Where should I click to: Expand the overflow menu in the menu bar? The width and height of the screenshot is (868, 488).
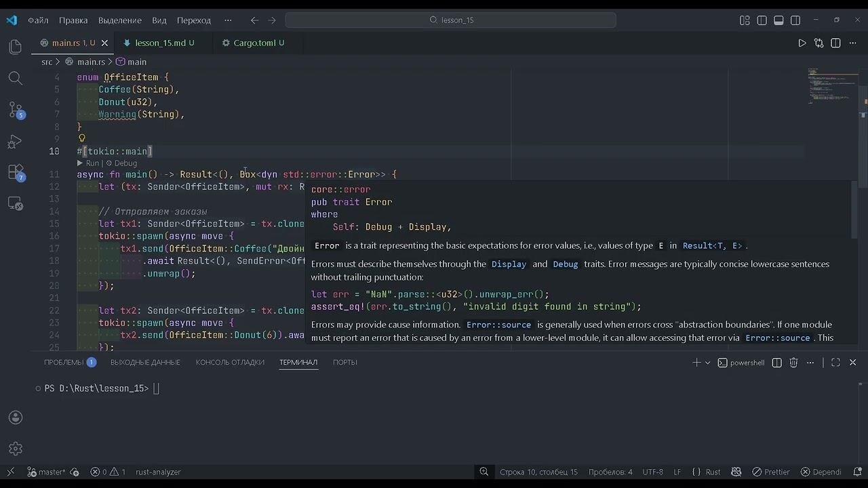pyautogui.click(x=228, y=20)
